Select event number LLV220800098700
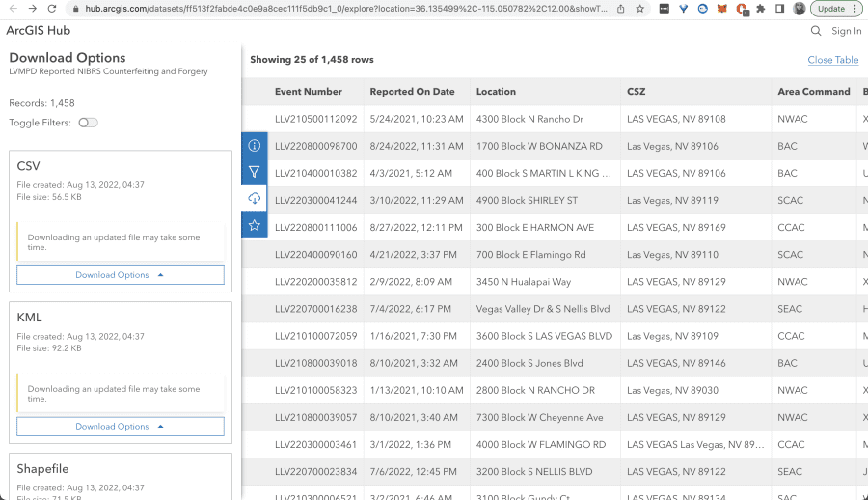Screen dimensions: 868x500 pyautogui.click(x=315, y=146)
